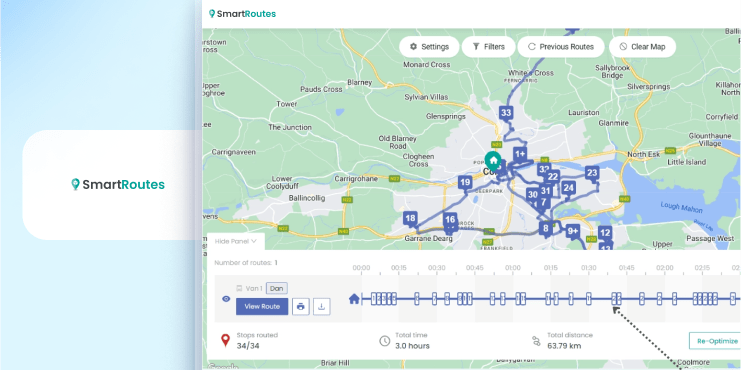741x370 pixels.
Task: Click the 01:45 timeline time label
Action: tap(626, 268)
